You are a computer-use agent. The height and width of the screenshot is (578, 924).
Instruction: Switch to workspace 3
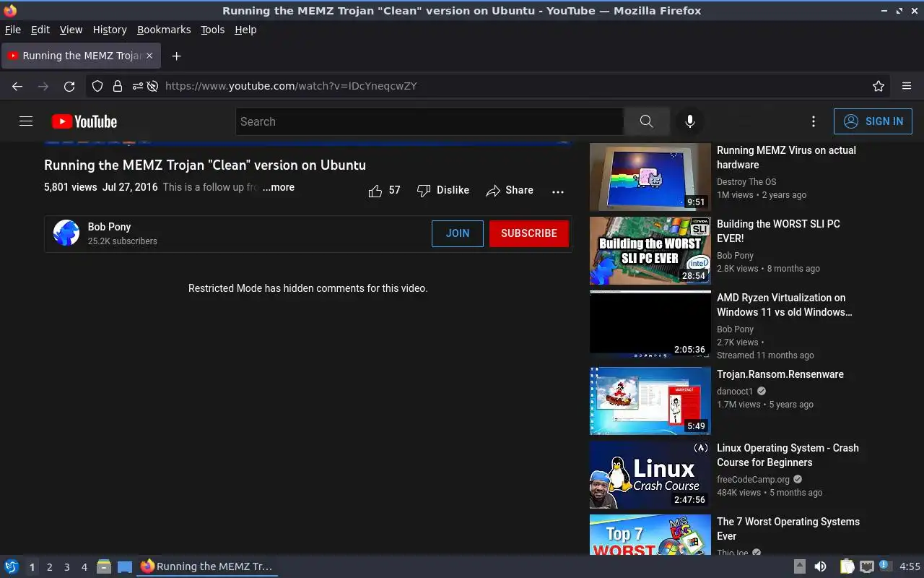(x=66, y=567)
